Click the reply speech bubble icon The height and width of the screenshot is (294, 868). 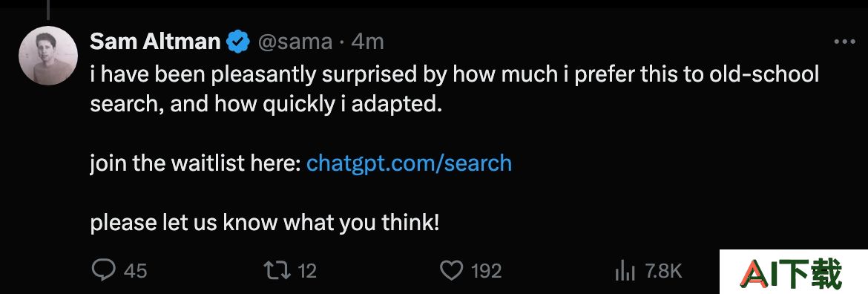(x=103, y=270)
